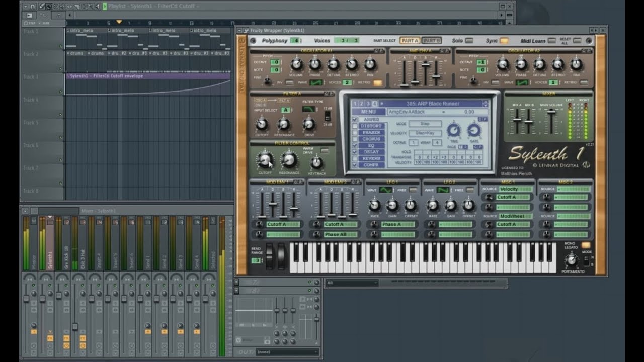This screenshot has height=362, width=644.
Task: Select the Part B tab
Action: [x=431, y=41]
